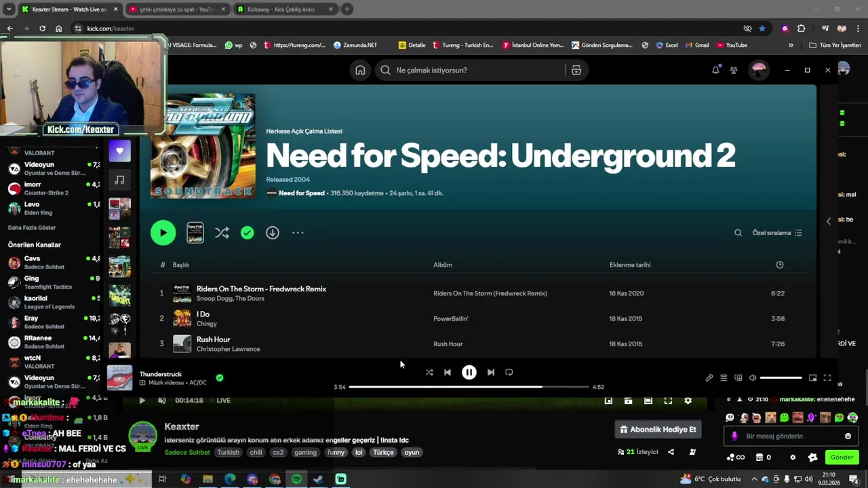
Task: Open Kick stream player settings gear
Action: pos(688,401)
